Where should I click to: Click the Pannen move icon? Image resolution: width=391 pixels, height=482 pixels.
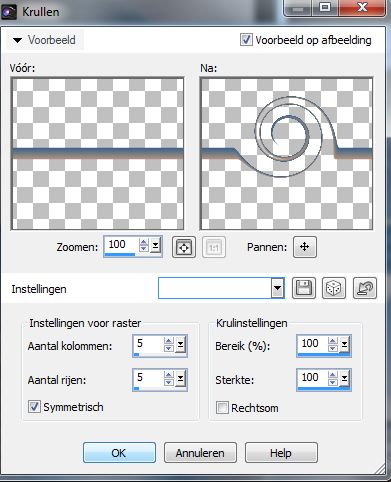coord(305,247)
